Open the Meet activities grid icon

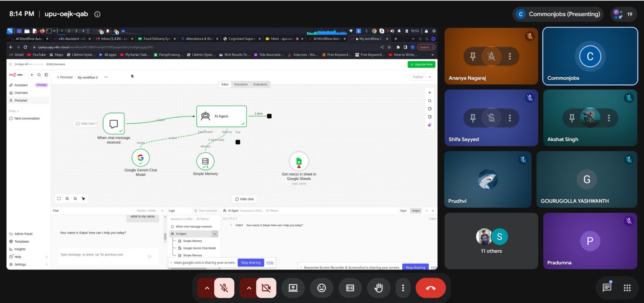tap(627, 288)
